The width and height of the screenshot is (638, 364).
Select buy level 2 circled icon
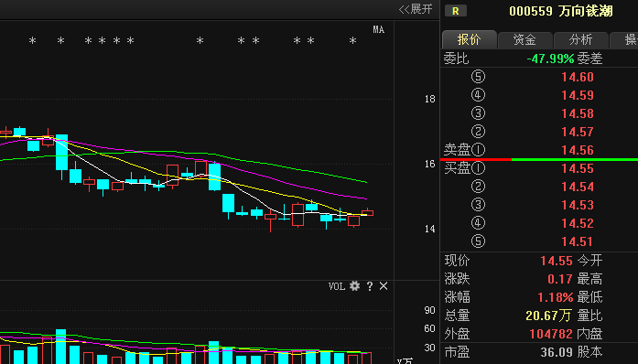(478, 187)
